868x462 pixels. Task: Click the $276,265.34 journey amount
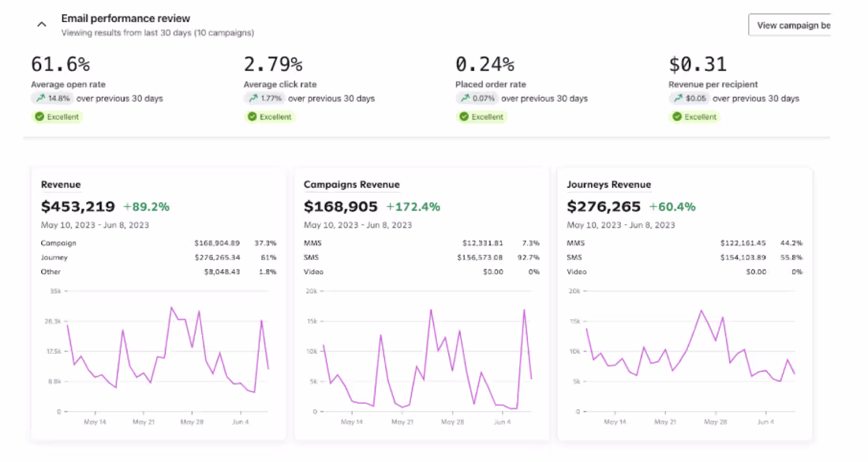point(217,257)
